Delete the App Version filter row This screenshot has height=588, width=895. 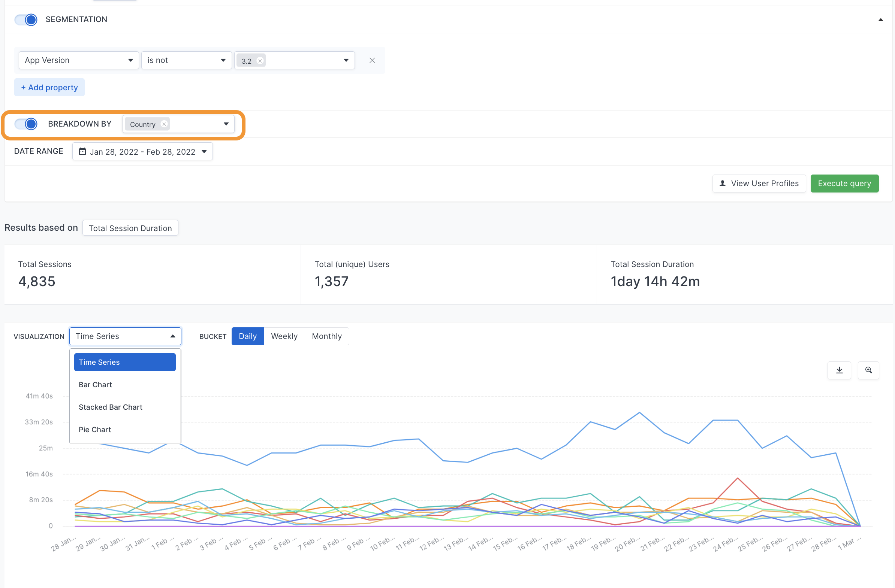(372, 61)
